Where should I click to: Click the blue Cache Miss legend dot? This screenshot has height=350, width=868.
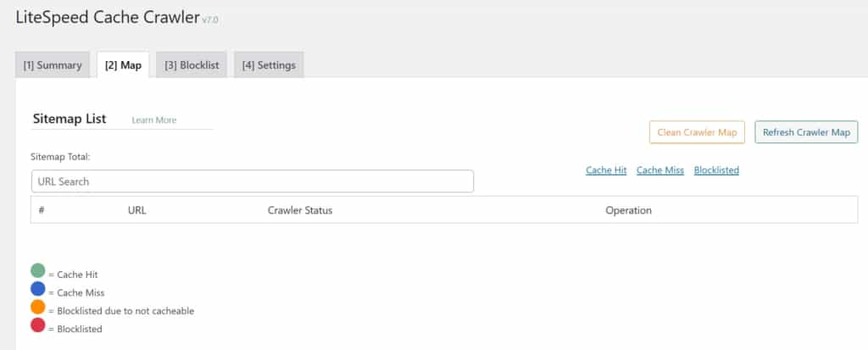(x=37, y=288)
